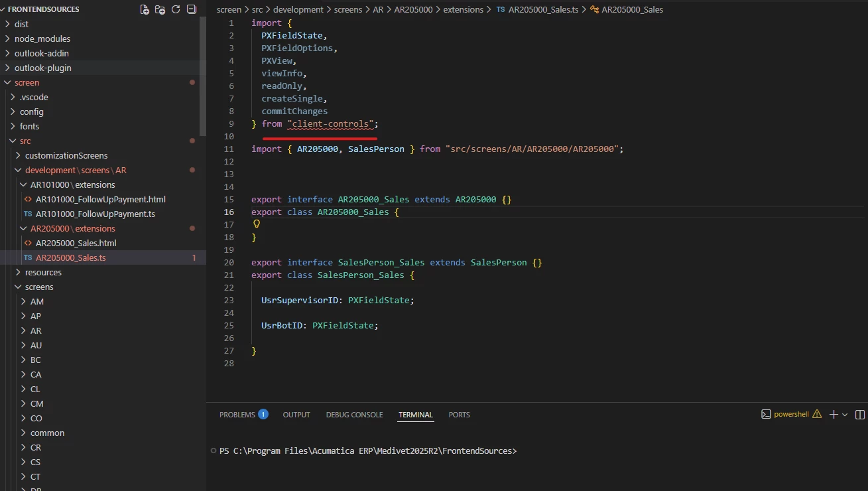Add a new terminal with plus icon

[834, 414]
